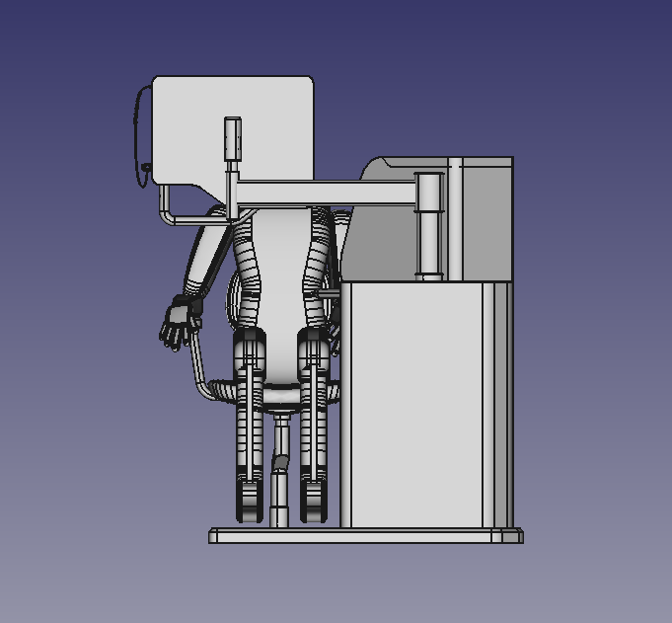The width and height of the screenshot is (672, 623).
Task: Select the bent pipe bracket under panel
Action: (x=168, y=209)
